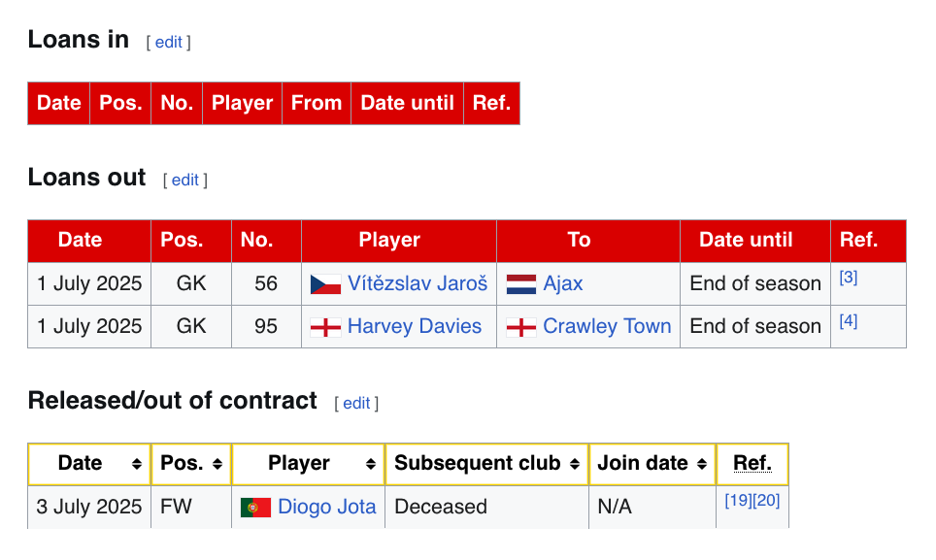This screenshot has height=560, width=936.
Task: Sort by Join date column arrows
Action: (702, 464)
